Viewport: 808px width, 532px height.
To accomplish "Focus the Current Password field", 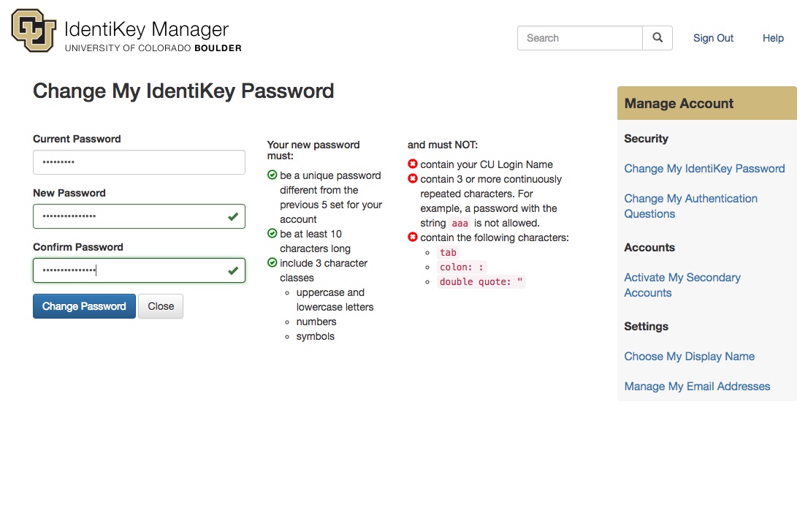I will click(139, 162).
